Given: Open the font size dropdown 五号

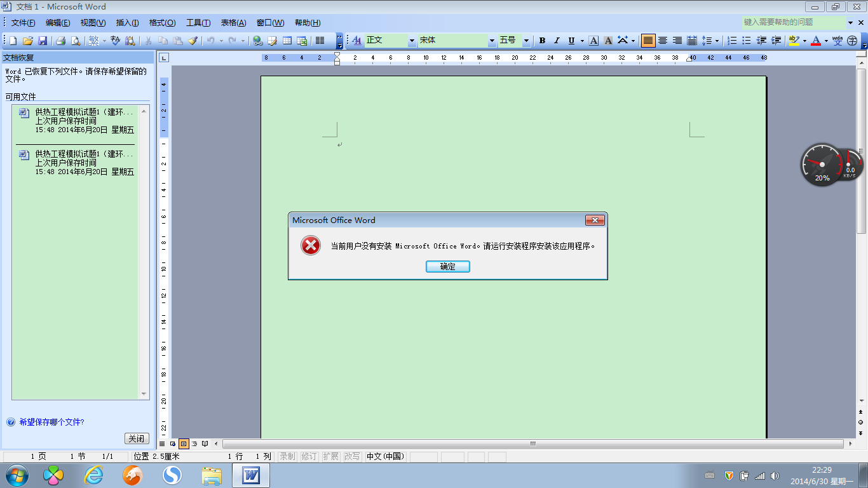Looking at the screenshot, I should coord(526,41).
